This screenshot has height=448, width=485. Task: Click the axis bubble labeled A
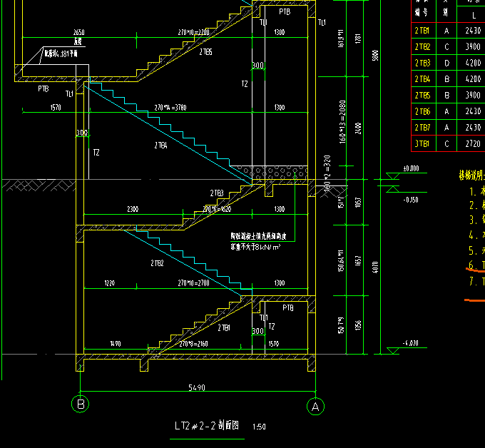[x=315, y=406]
